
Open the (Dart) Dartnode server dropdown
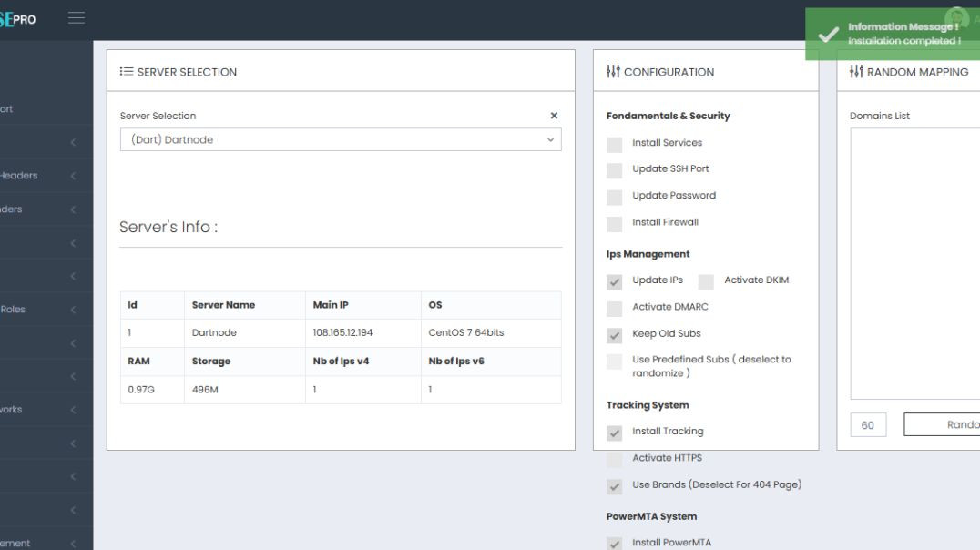339,139
